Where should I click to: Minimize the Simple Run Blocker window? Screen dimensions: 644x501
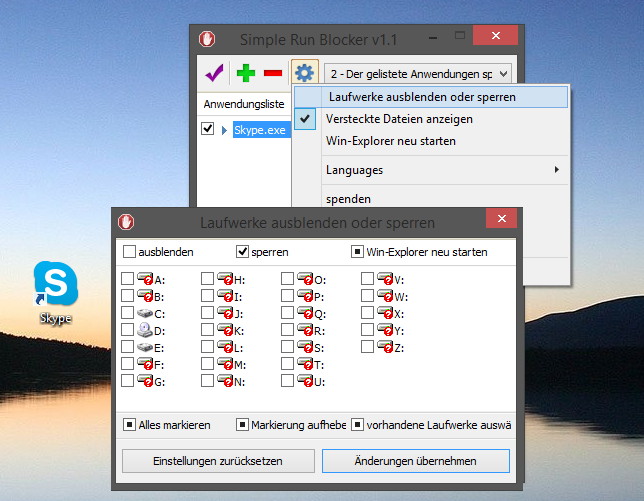coord(432,38)
